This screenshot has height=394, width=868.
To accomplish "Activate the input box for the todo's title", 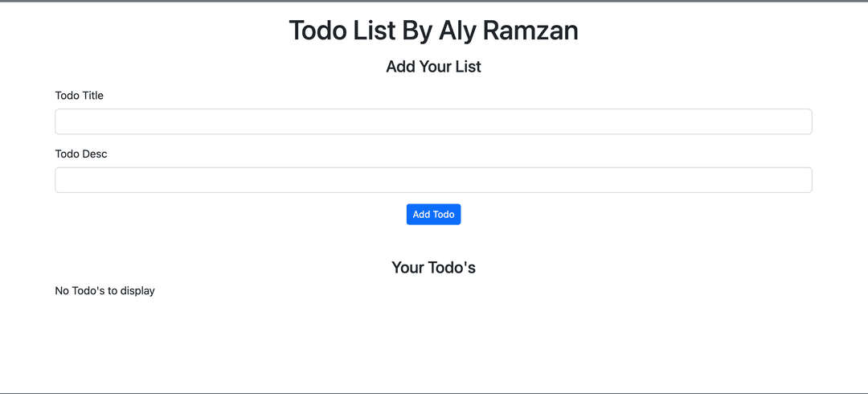I will 433,121.
